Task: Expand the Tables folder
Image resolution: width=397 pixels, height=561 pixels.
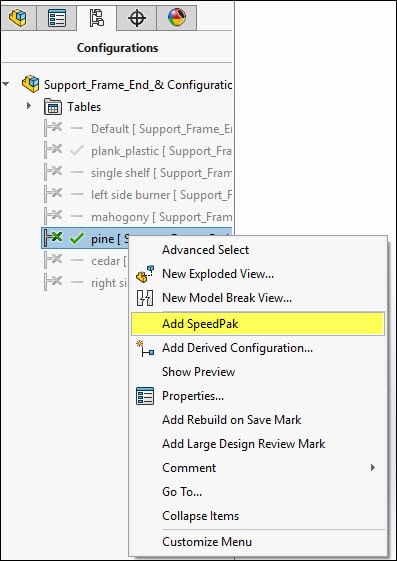Action: click(x=29, y=106)
